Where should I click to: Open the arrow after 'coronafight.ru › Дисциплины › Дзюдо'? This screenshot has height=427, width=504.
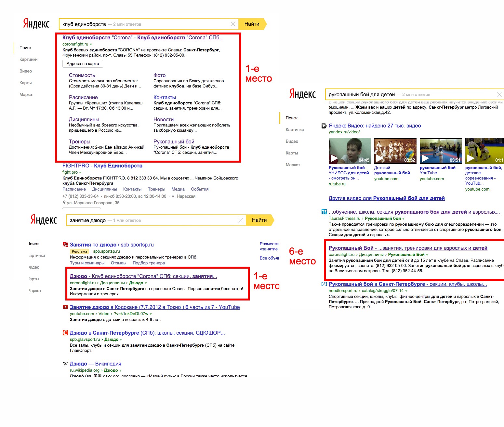pyautogui.click(x=146, y=283)
